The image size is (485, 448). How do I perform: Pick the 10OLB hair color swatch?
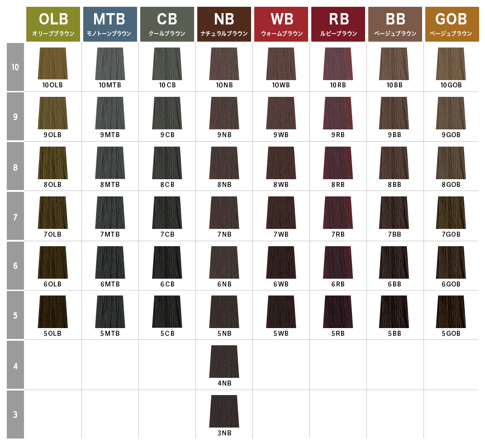coord(53,63)
